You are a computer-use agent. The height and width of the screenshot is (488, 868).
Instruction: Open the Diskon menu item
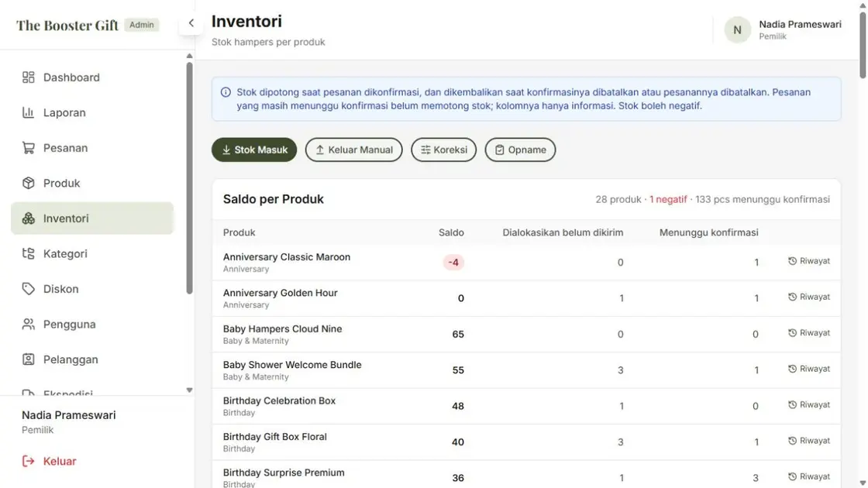92,289
